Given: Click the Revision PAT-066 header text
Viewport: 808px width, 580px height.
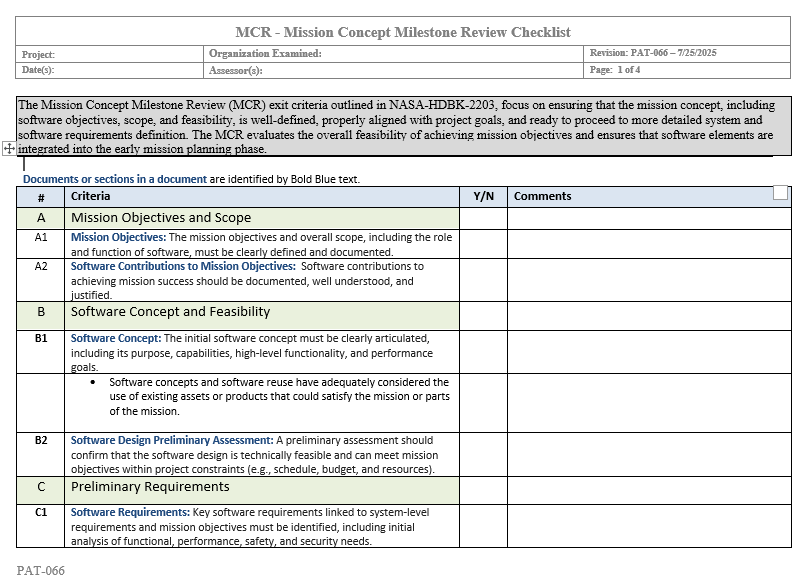Looking at the screenshot, I should click(653, 53).
